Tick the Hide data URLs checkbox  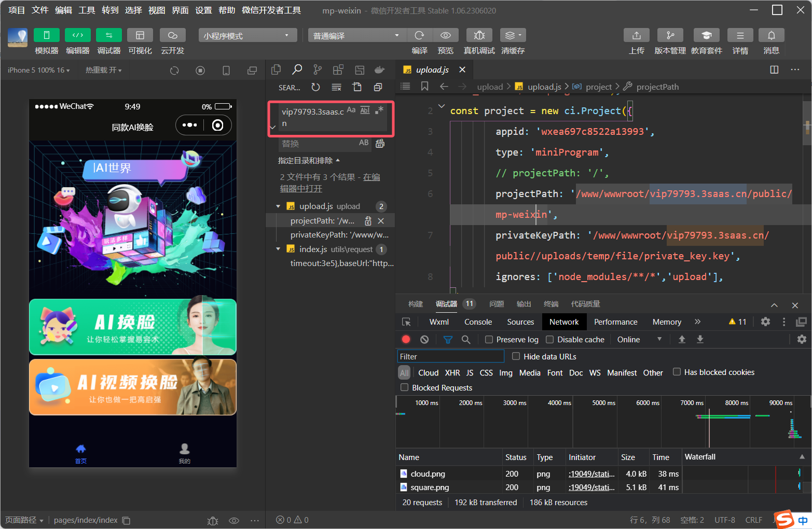pos(516,356)
